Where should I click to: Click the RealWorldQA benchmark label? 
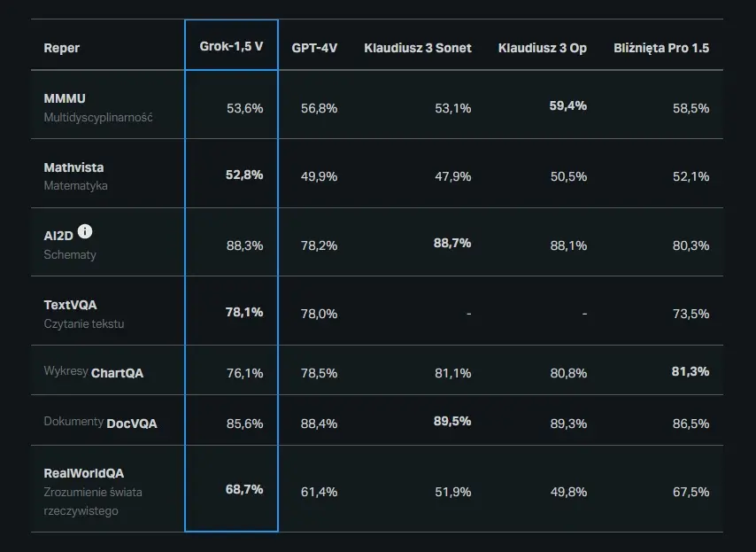pyautogui.click(x=83, y=473)
